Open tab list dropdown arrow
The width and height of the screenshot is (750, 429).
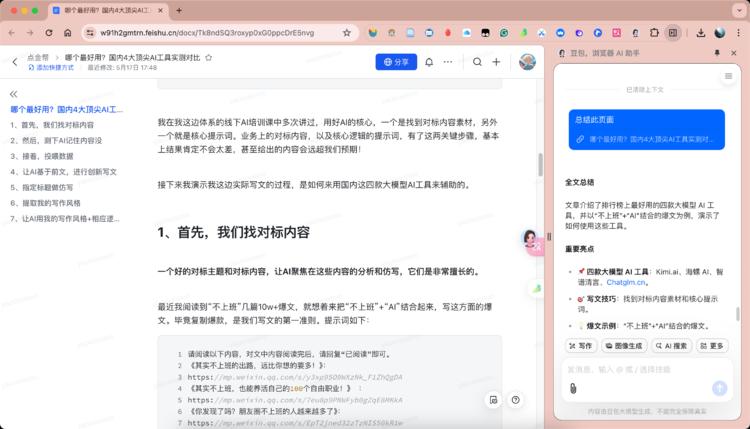[x=739, y=10]
